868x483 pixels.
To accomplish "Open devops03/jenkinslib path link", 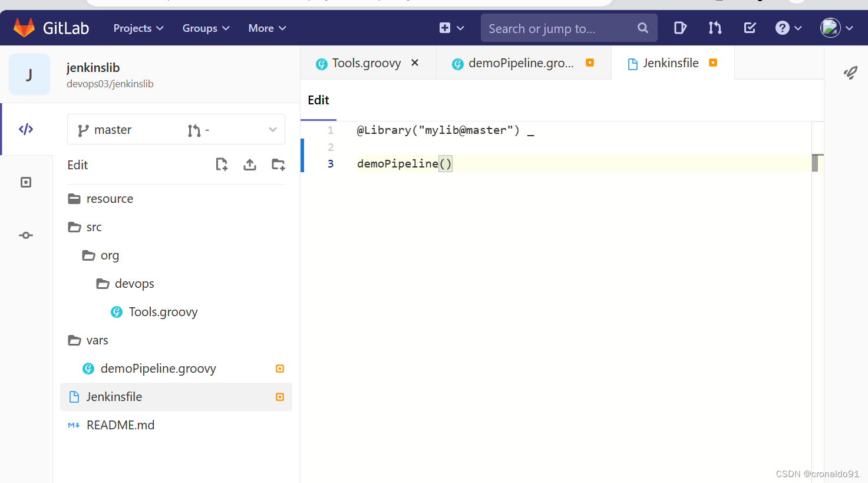I will point(110,84).
